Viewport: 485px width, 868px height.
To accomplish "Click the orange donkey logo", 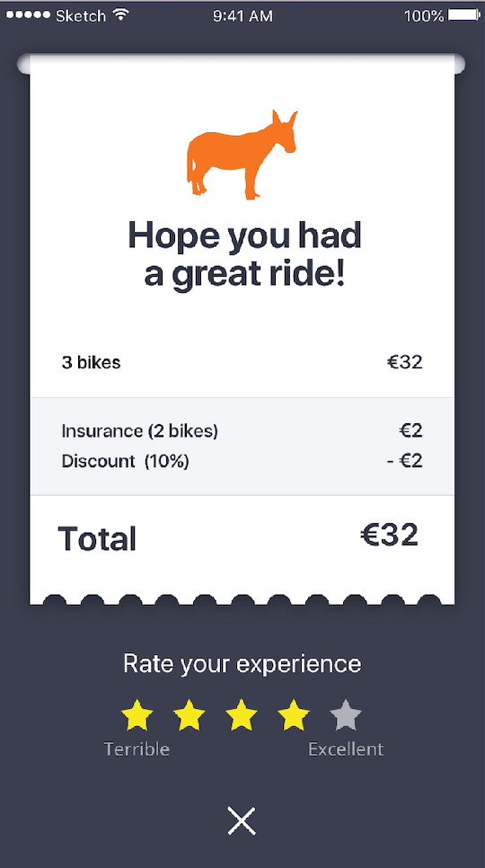I will click(242, 155).
